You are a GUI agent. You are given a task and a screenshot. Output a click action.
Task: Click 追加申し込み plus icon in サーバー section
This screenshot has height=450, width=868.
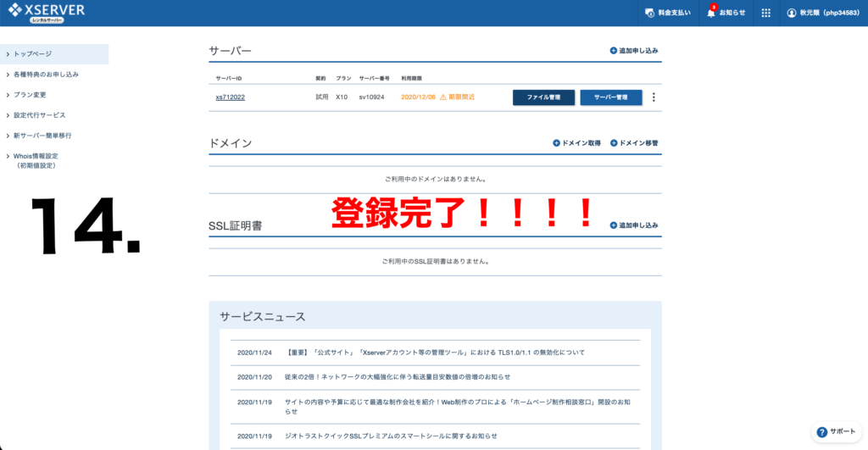point(614,51)
